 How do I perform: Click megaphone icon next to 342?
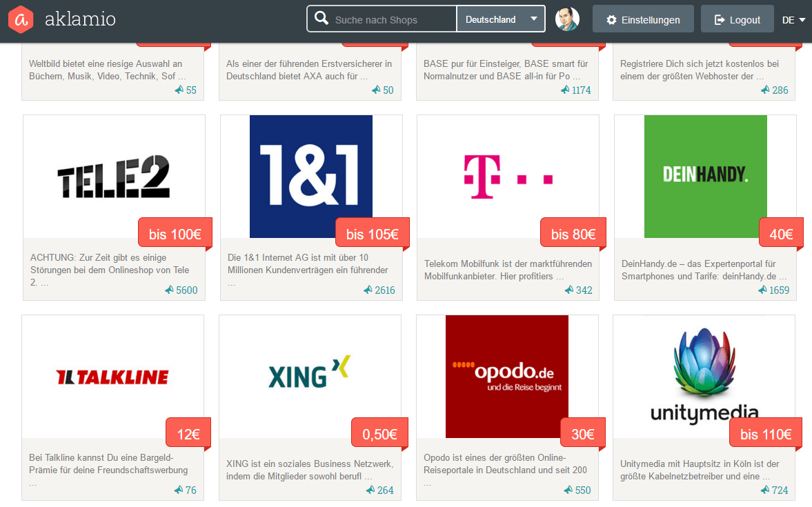tap(569, 290)
